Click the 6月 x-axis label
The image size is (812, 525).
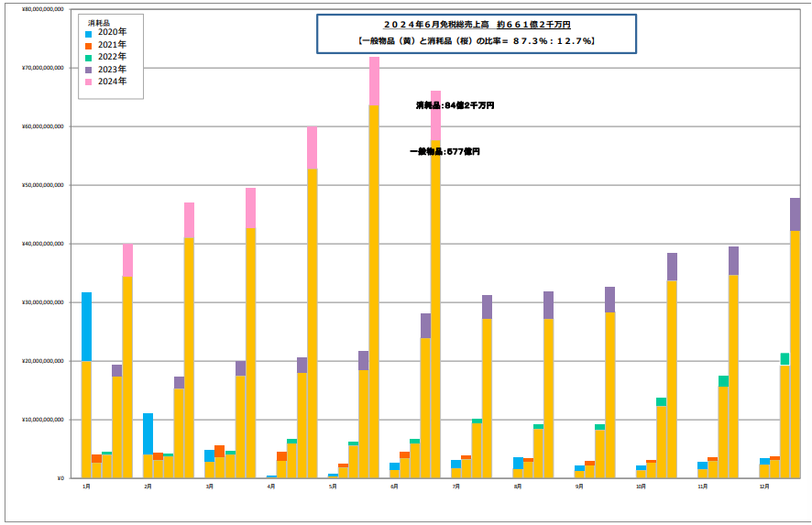(394, 487)
